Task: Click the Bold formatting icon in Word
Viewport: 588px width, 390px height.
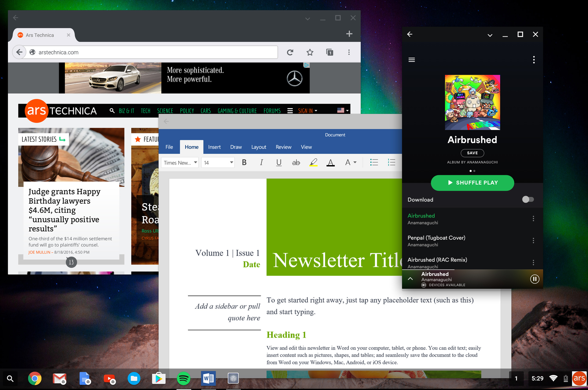Action: pyautogui.click(x=244, y=162)
